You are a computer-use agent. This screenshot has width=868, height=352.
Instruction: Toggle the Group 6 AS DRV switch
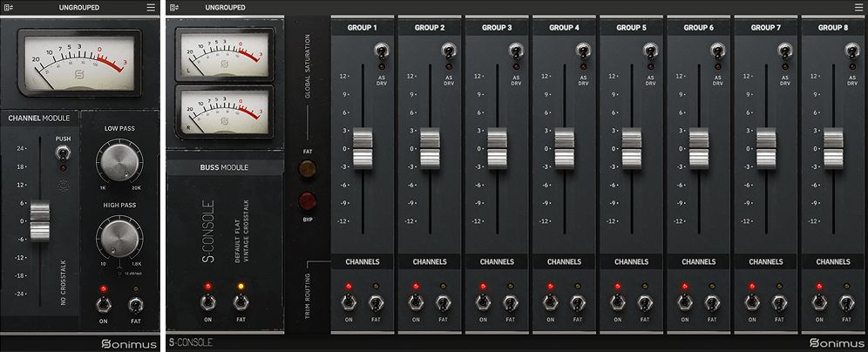tap(717, 51)
